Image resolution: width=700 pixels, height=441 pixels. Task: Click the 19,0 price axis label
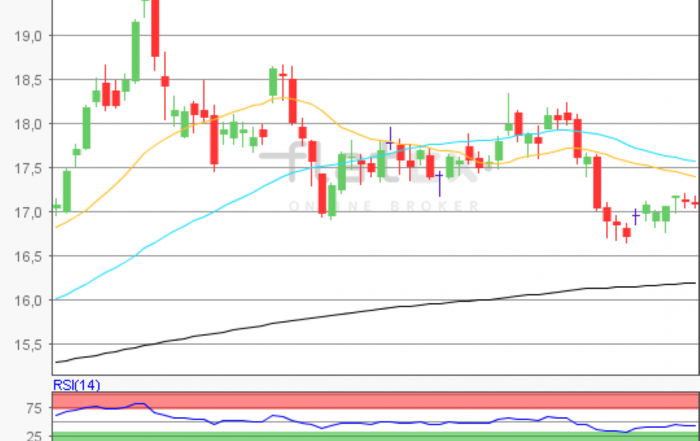click(x=28, y=36)
